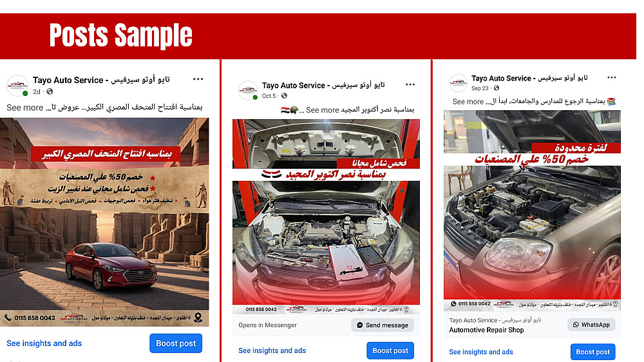
Task: Open See insights and ads on the Sep 23 post
Action: coord(481,352)
